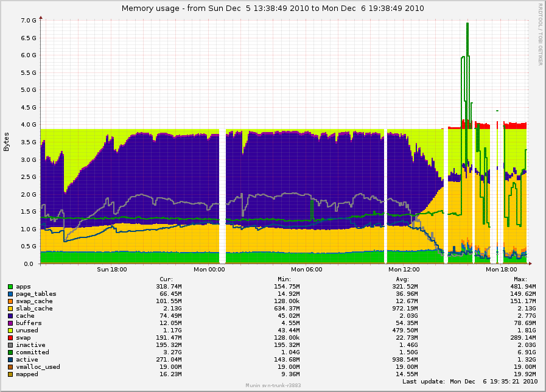The image size is (546, 392).
Task: Click the 7.0 G y-axis label
Action: pyautogui.click(x=29, y=20)
